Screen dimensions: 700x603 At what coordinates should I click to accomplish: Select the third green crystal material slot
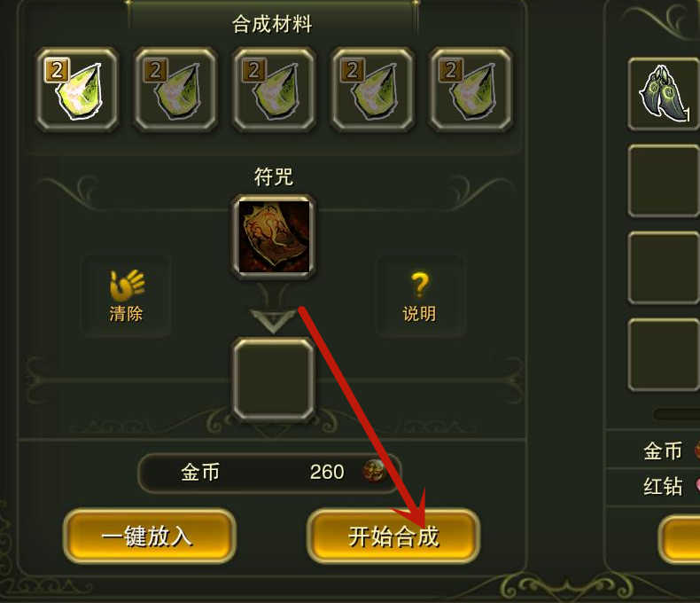click(x=274, y=90)
